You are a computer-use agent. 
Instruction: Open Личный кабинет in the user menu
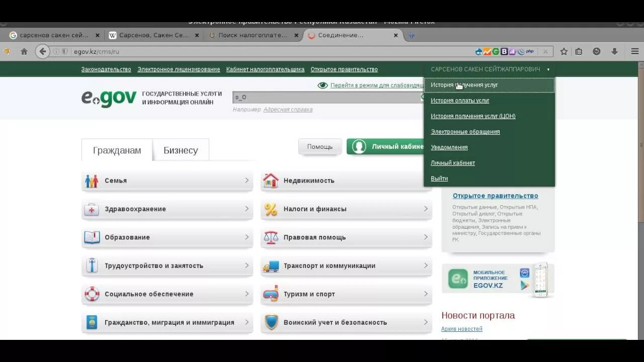pos(453,163)
